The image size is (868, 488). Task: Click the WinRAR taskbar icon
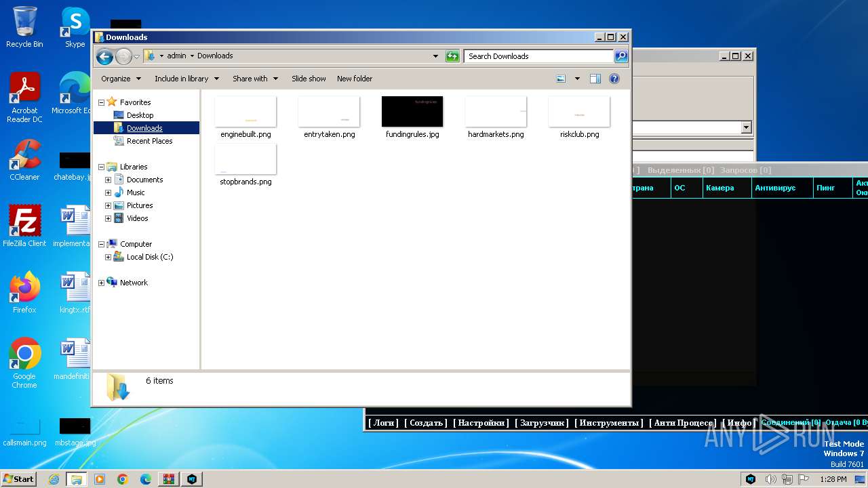(x=168, y=479)
